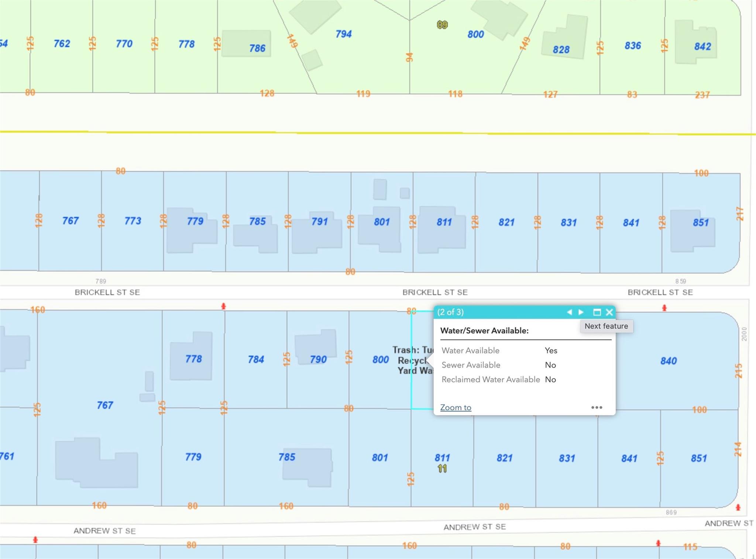Click the red hydrant beside the 115 label

658,543
